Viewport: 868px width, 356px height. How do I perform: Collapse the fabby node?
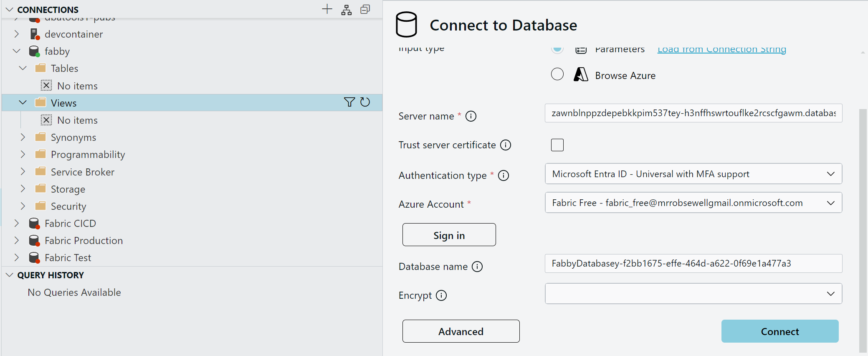pyautogui.click(x=17, y=51)
